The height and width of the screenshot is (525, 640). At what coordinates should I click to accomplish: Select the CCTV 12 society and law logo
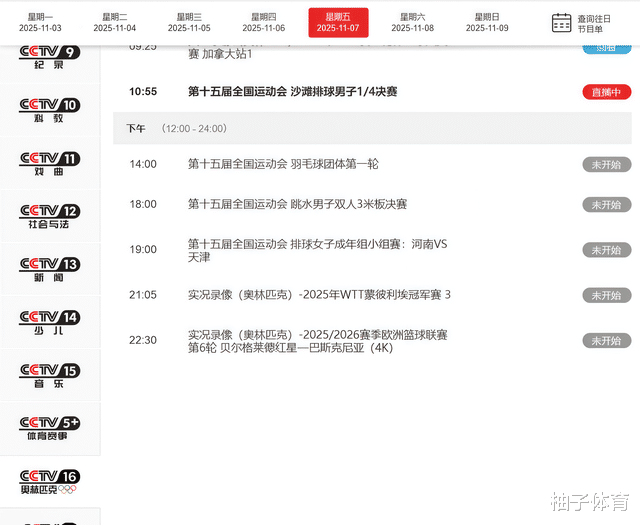(49, 217)
